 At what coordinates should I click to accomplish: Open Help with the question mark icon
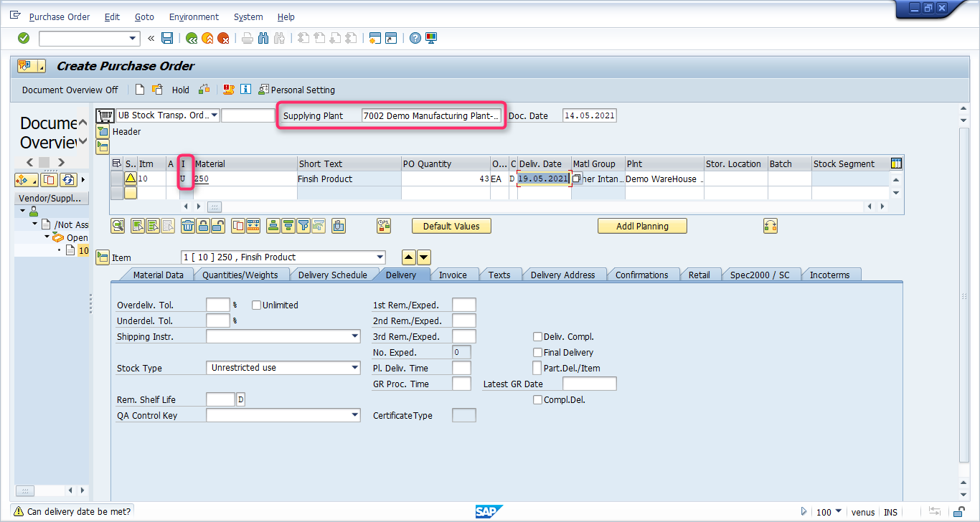pyautogui.click(x=415, y=38)
